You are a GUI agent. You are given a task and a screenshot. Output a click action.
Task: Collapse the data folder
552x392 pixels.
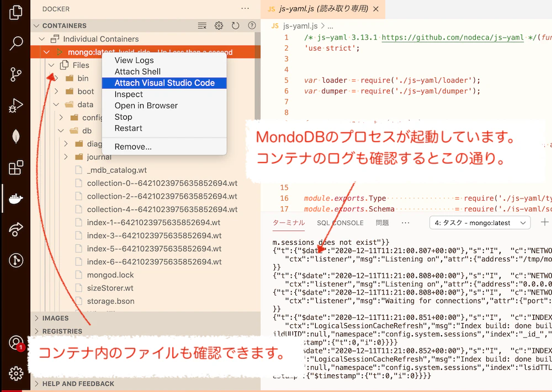point(56,104)
